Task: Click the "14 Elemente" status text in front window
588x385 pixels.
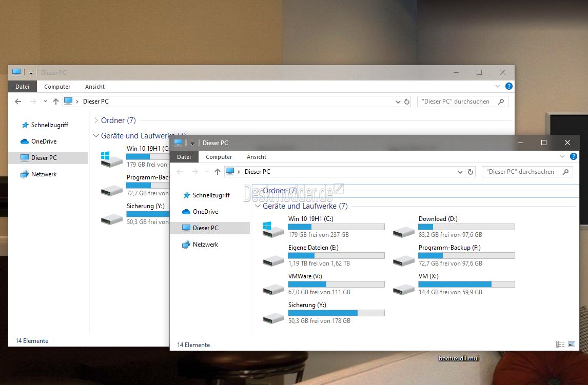Action: 193,345
